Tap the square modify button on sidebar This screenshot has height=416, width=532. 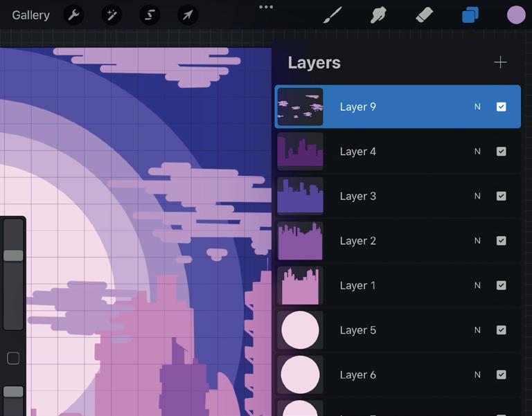[13, 358]
